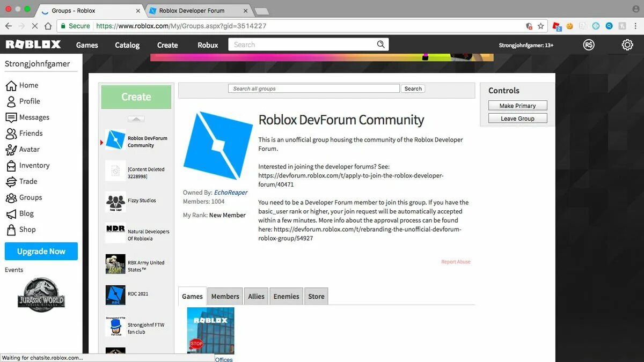Open the Robux menu in the header
The width and height of the screenshot is (644, 362).
208,45
